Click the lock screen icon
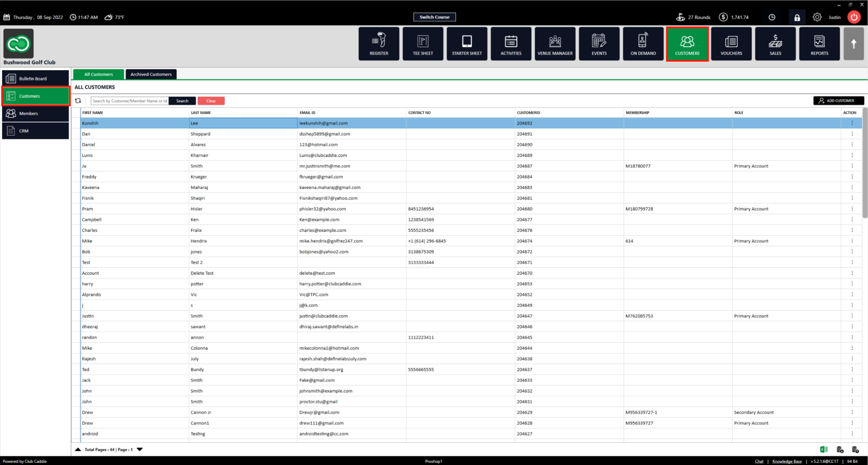Image resolution: width=868 pixels, height=465 pixels. [x=797, y=18]
